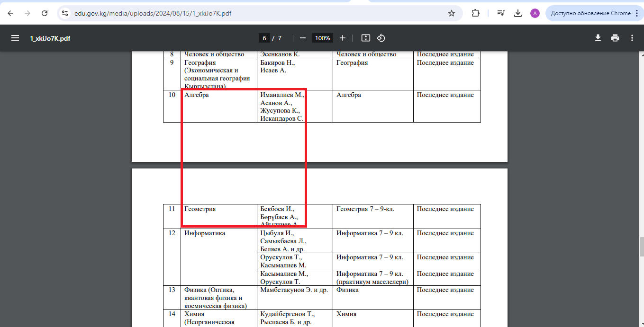Viewport: 644px width, 327px height.
Task: Zoom in using the plus button
Action: coord(343,38)
